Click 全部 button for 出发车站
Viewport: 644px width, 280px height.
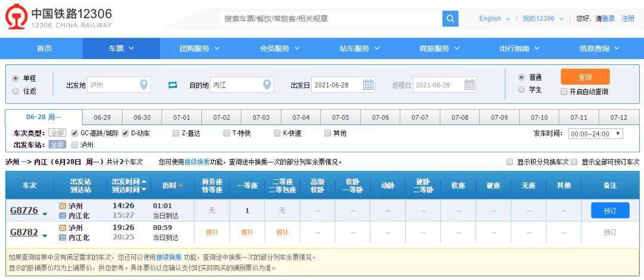pos(57,145)
